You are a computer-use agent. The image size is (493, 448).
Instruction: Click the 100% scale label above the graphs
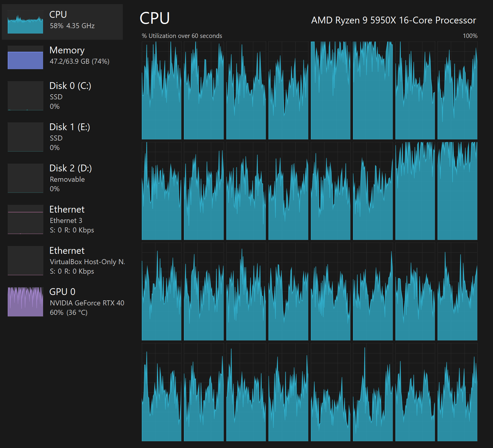pos(470,36)
